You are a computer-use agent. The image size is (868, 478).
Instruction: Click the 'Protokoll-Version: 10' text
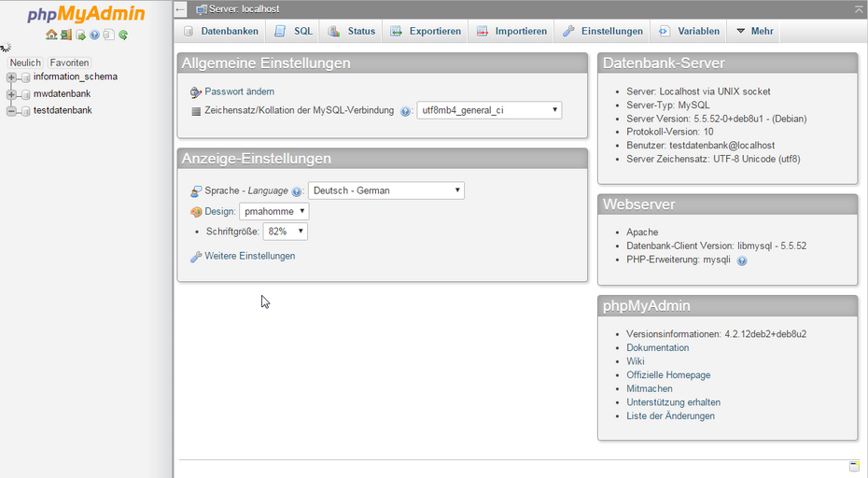click(x=670, y=132)
